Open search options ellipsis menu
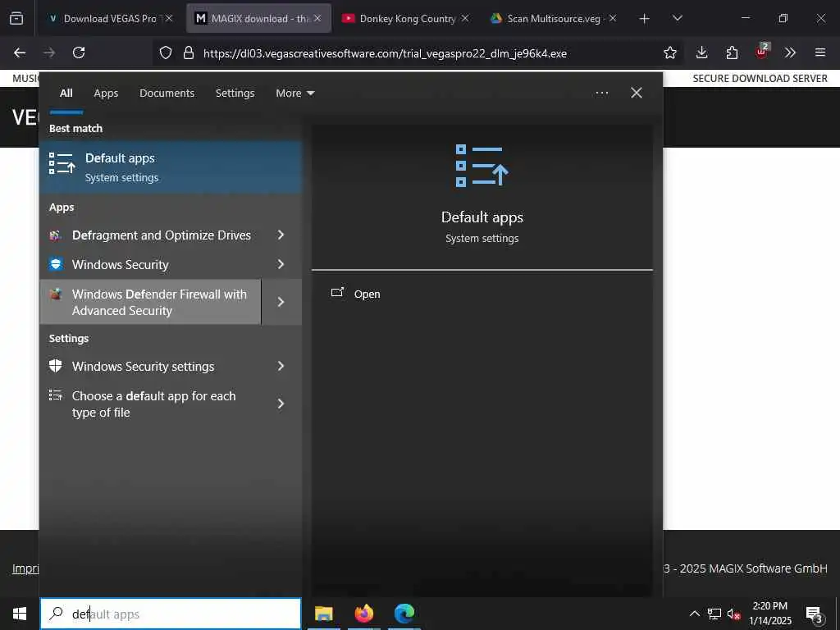This screenshot has width=840, height=630. (601, 94)
